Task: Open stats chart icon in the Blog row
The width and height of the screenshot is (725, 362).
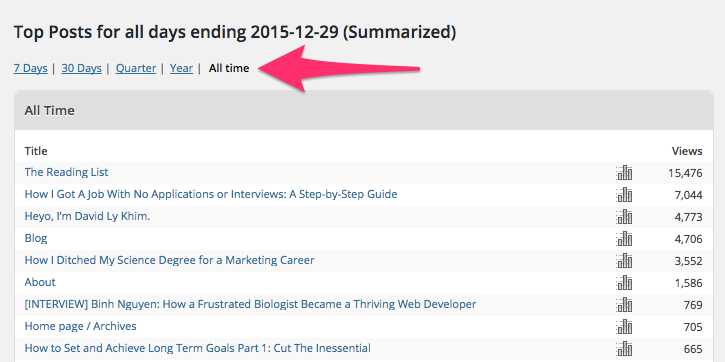Action: tap(624, 239)
